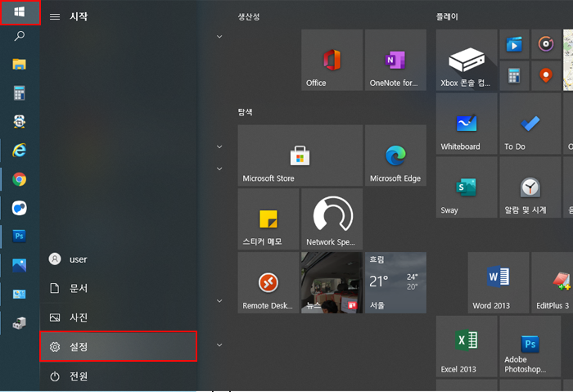Open 설정 from the Start menu
The height and width of the screenshot is (392, 573).
pos(119,346)
